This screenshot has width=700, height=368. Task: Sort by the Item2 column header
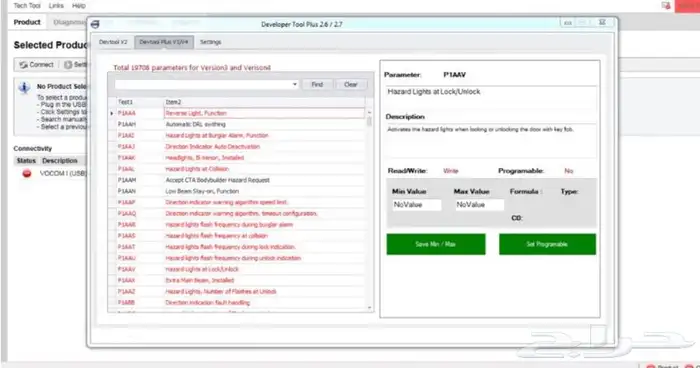point(264,102)
